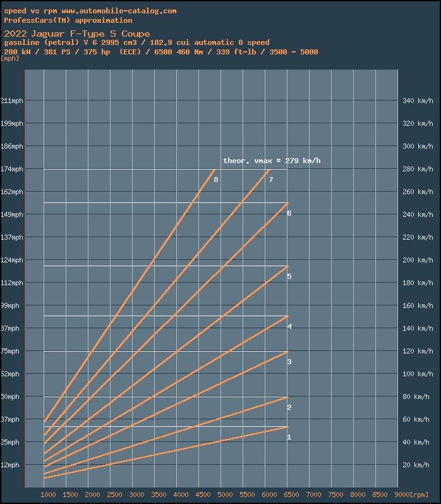Image resolution: width=441 pixels, height=504 pixels.
Task: Click the '112mph' axis label
Action: (x=12, y=283)
